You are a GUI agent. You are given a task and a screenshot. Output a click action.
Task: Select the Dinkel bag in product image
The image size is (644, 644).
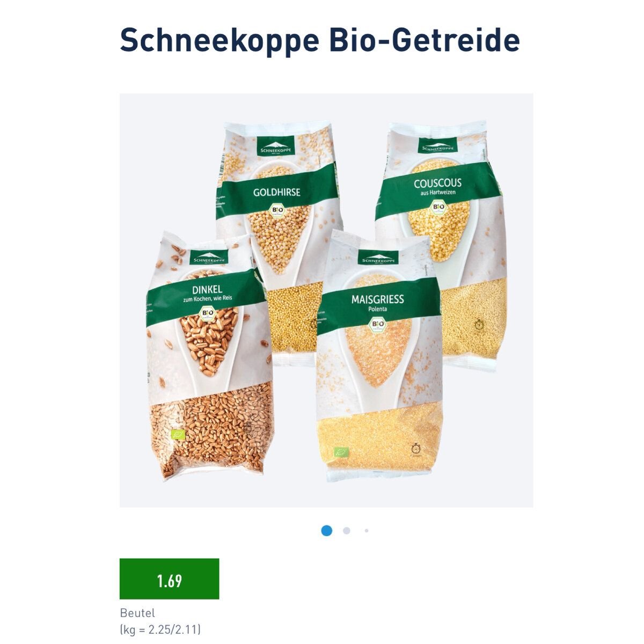click(x=209, y=355)
